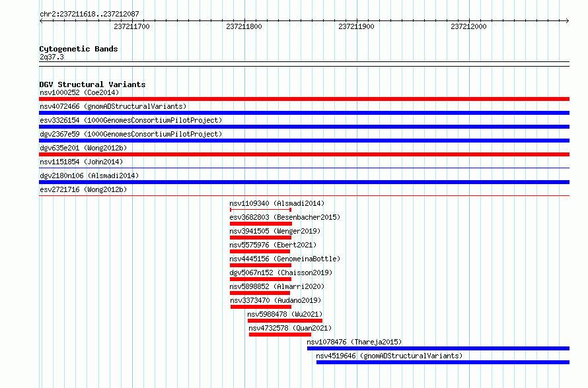Select the blue bar under nsv4519646
The image size is (588, 388).
443,362
